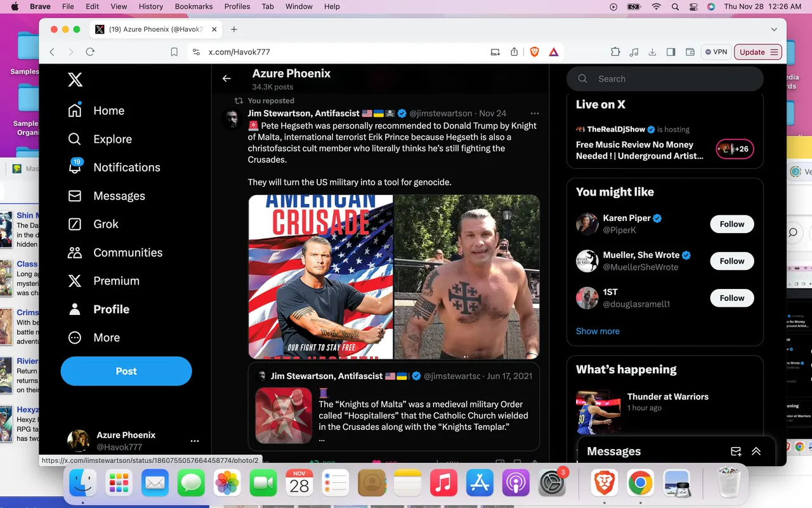Image resolution: width=812 pixels, height=508 pixels.
Task: Click the Brave Shields lion icon
Action: (x=535, y=52)
